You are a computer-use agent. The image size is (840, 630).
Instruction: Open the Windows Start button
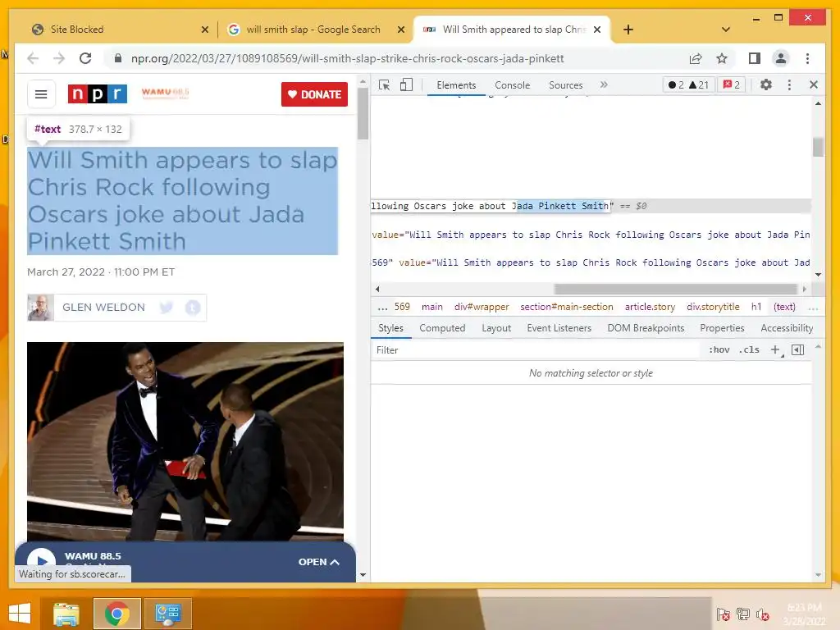[20, 614]
